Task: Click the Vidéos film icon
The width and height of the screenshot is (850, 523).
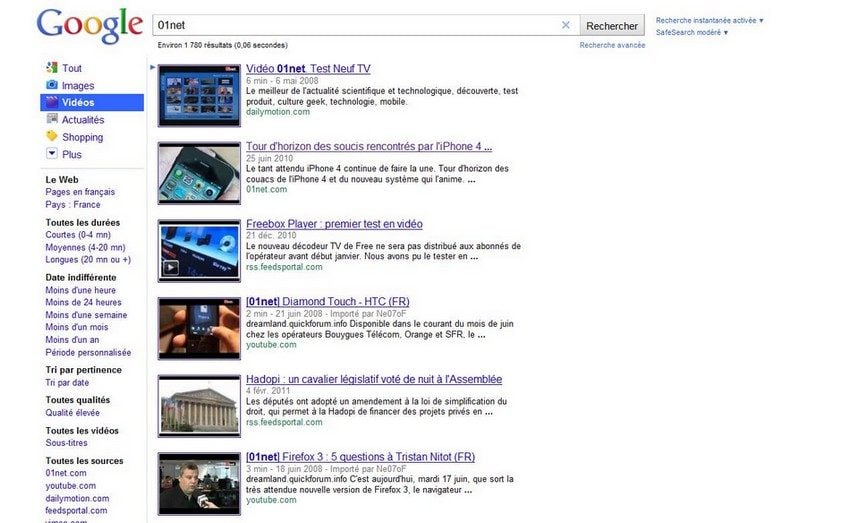Action: pyautogui.click(x=52, y=103)
